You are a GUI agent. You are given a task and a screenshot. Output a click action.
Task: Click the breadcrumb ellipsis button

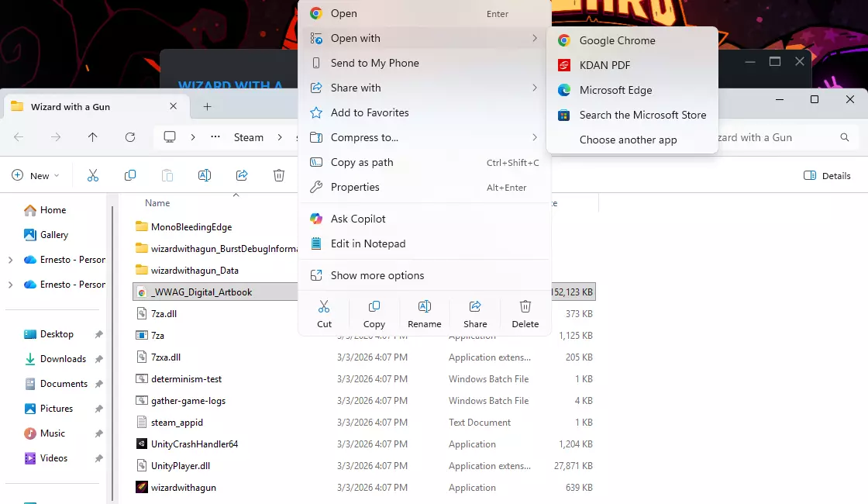tap(215, 137)
